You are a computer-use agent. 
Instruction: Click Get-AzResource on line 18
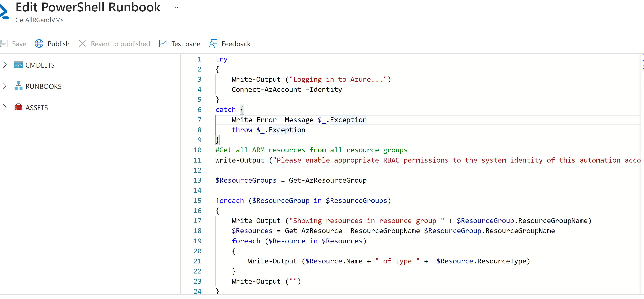pos(314,231)
